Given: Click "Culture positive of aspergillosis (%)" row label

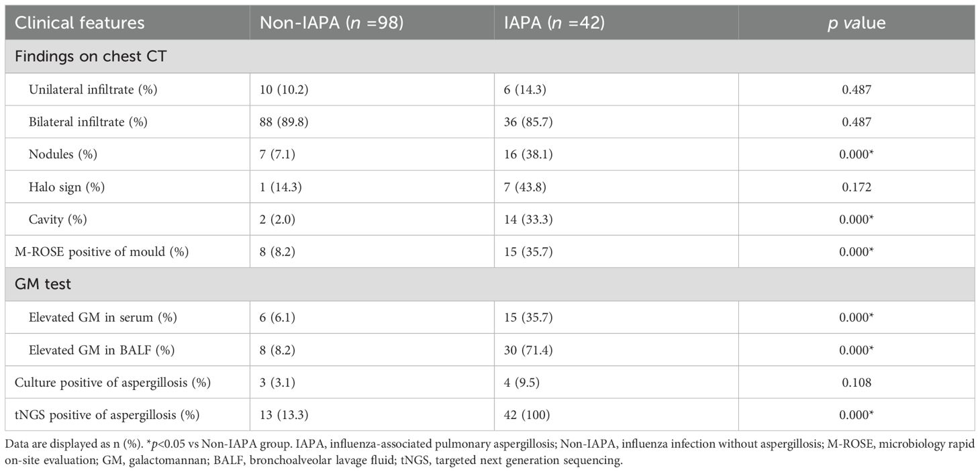Looking at the screenshot, I should tap(113, 383).
